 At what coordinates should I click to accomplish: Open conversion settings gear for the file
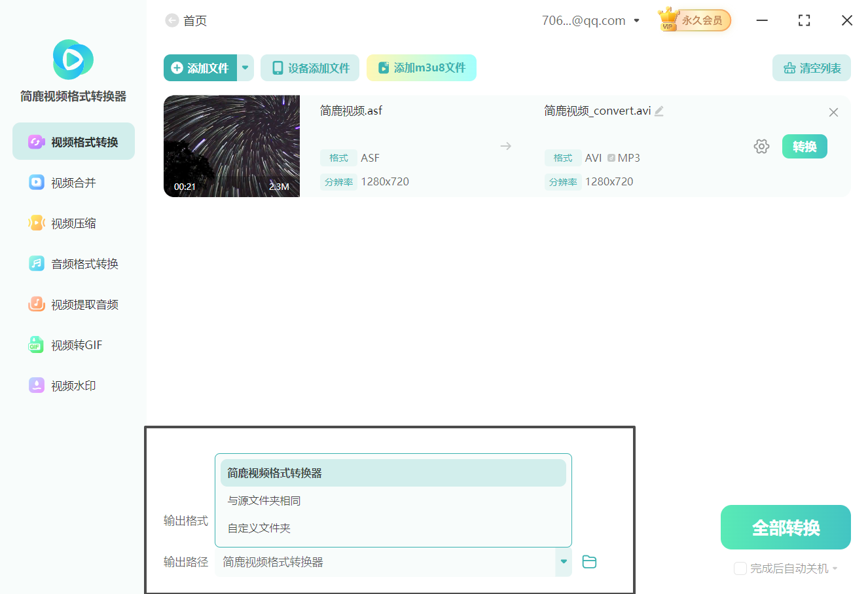tap(761, 146)
